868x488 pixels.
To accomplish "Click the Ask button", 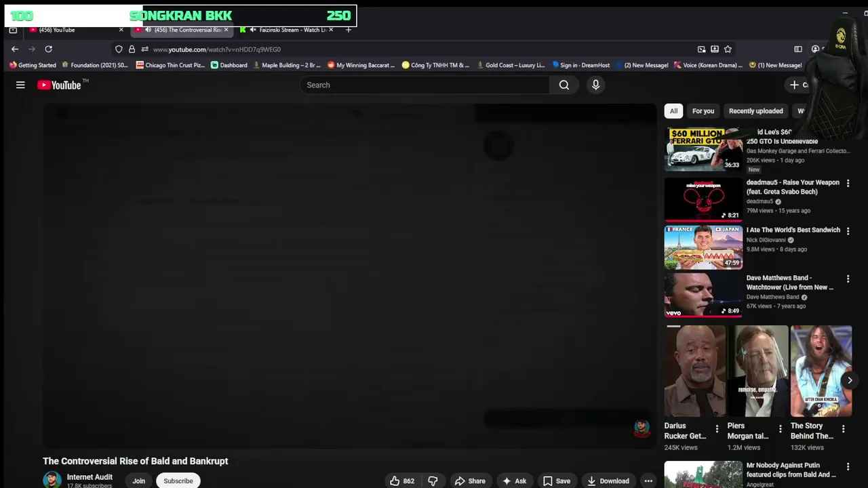I will (514, 481).
